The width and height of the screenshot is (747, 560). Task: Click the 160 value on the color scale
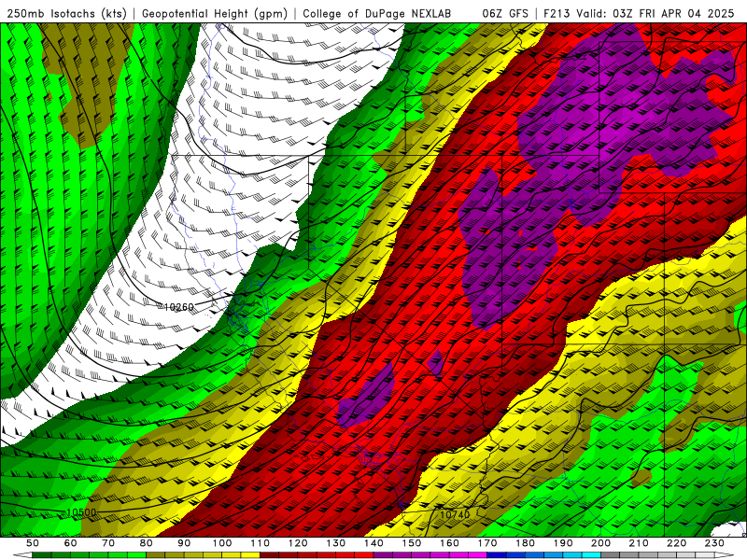449,543
